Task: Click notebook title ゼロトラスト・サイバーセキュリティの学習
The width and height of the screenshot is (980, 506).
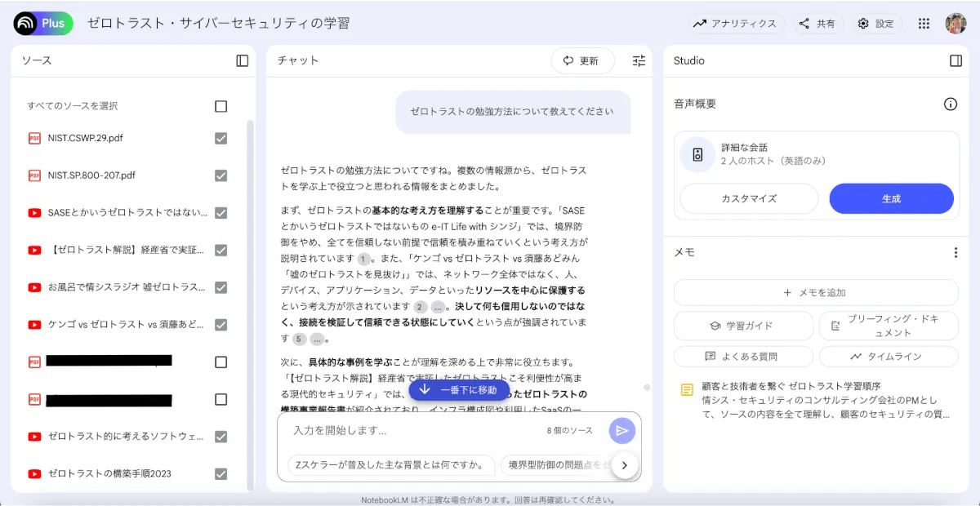Action: 219,24
